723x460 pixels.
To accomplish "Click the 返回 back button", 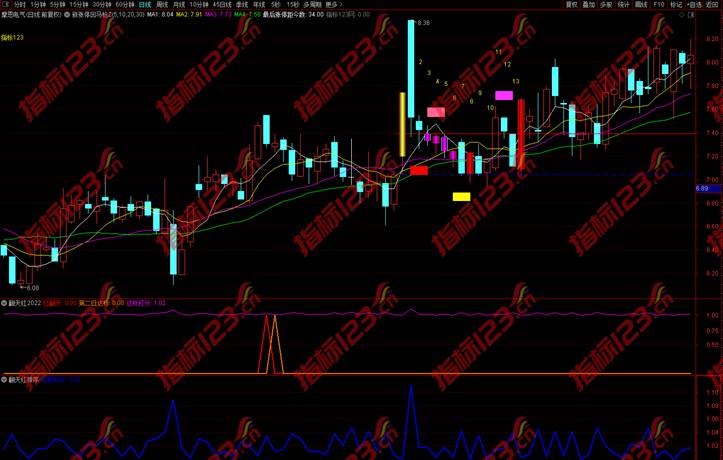I will tap(712, 4).
